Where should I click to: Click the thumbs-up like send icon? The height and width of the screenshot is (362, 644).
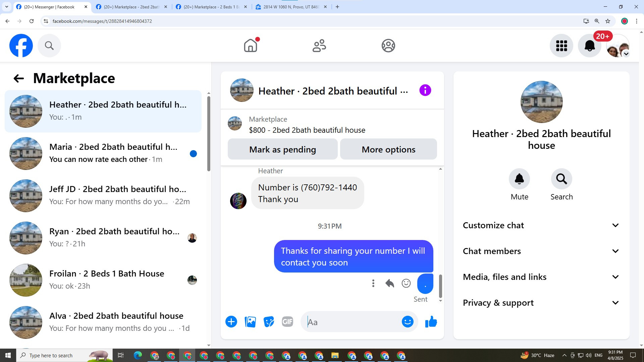pyautogui.click(x=431, y=322)
